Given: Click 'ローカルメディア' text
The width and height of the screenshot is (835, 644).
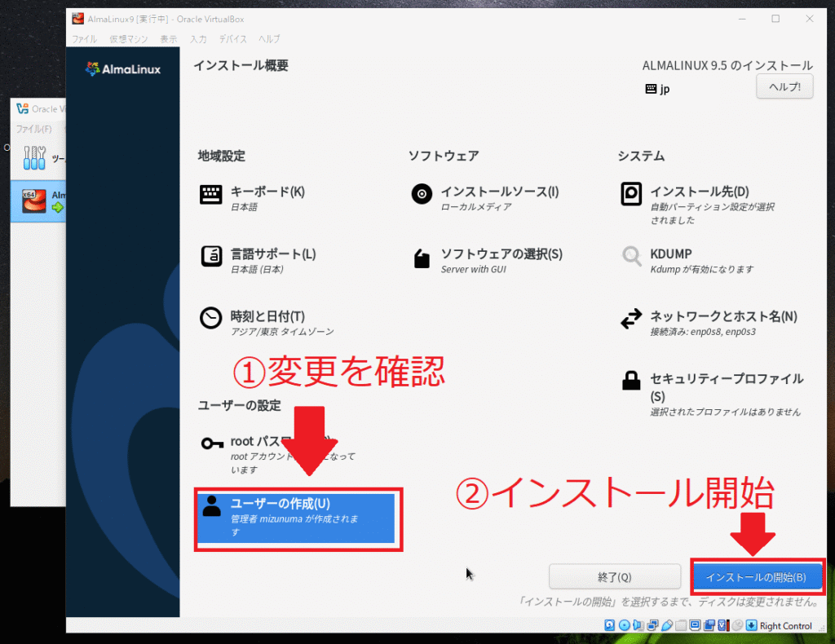Looking at the screenshot, I should (x=476, y=207).
